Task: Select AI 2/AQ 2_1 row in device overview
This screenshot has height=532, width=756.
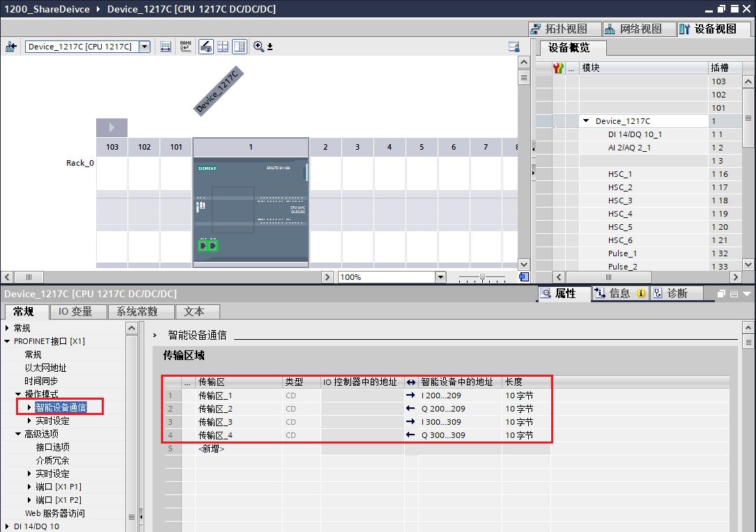Action: tap(638, 148)
